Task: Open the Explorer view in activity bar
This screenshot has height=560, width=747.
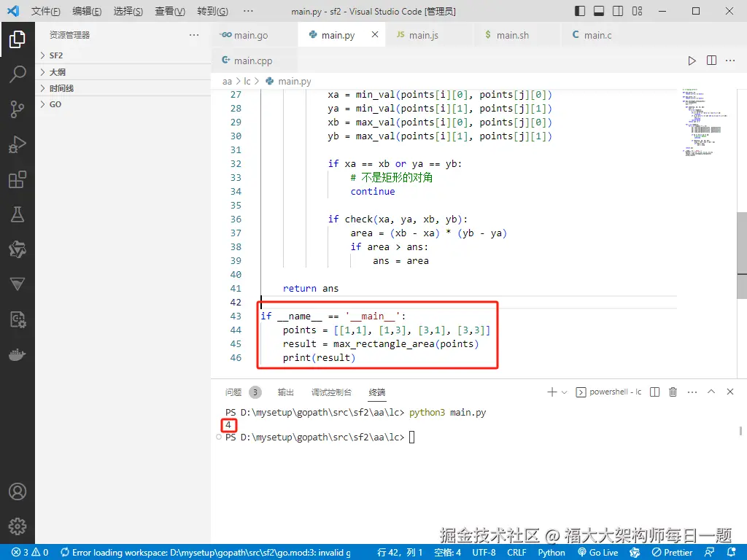Action: [x=18, y=39]
